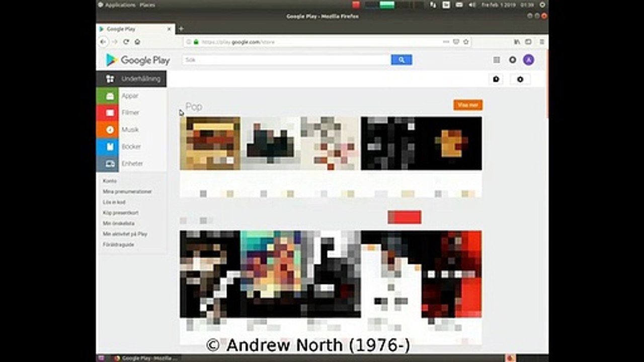The width and height of the screenshot is (644, 362).
Task: Click the orange Visa mer button
Action: pyautogui.click(x=468, y=105)
